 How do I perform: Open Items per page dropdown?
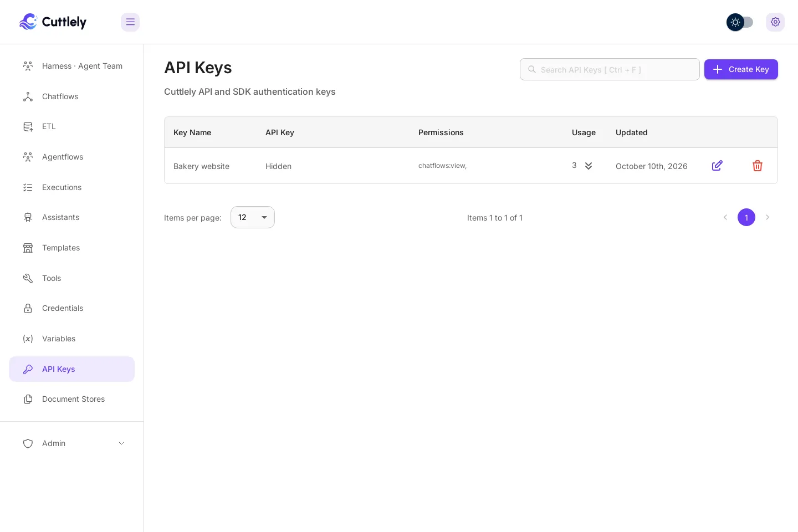click(253, 217)
